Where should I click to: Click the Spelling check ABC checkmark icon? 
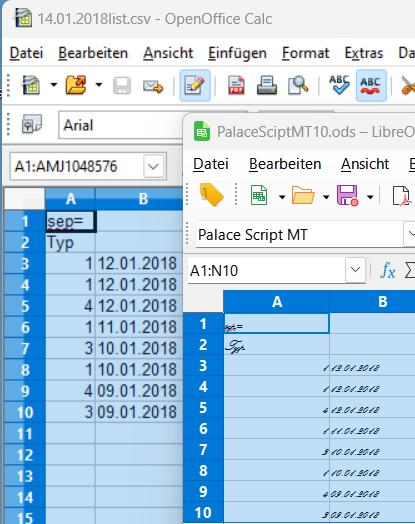coord(339,85)
